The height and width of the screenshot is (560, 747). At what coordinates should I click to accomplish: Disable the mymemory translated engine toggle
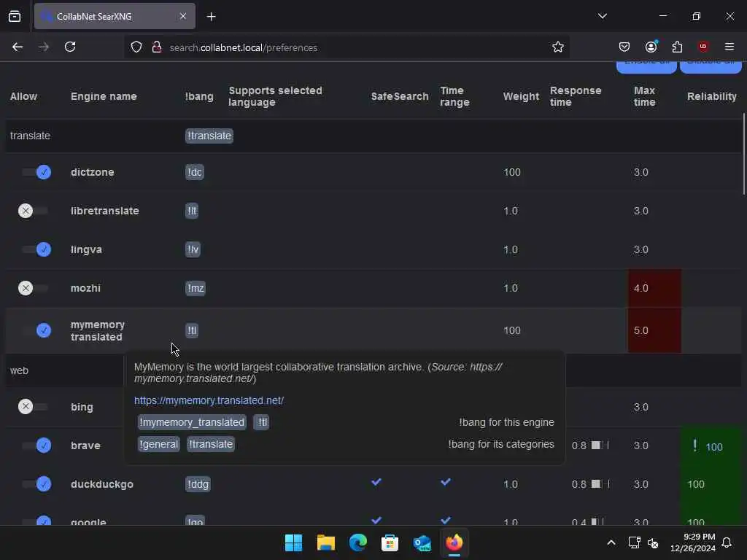37,330
